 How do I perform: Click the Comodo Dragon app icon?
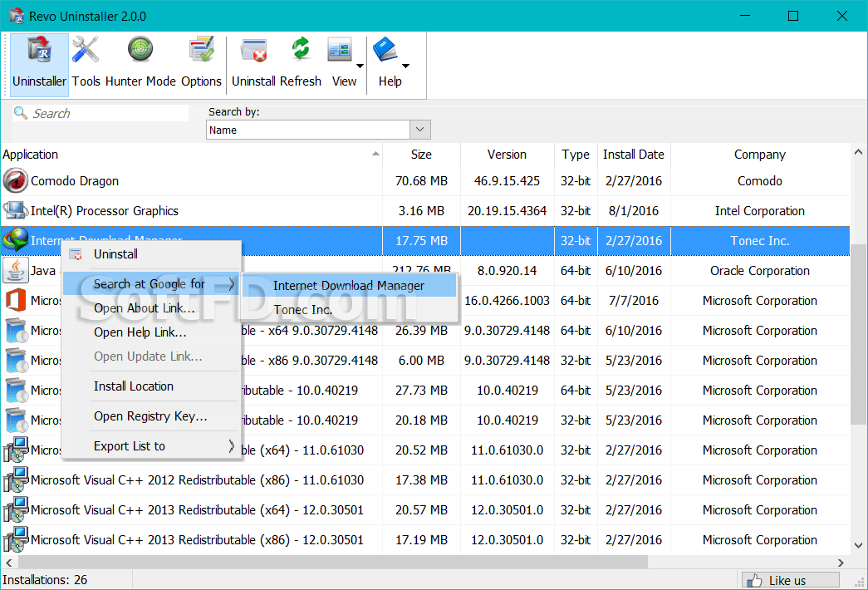(16, 180)
